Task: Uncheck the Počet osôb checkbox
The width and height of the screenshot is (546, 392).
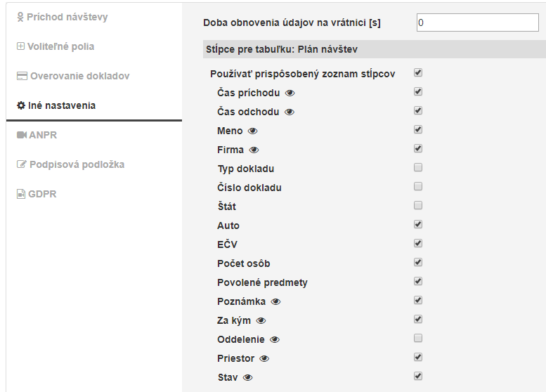Action: pos(418,262)
